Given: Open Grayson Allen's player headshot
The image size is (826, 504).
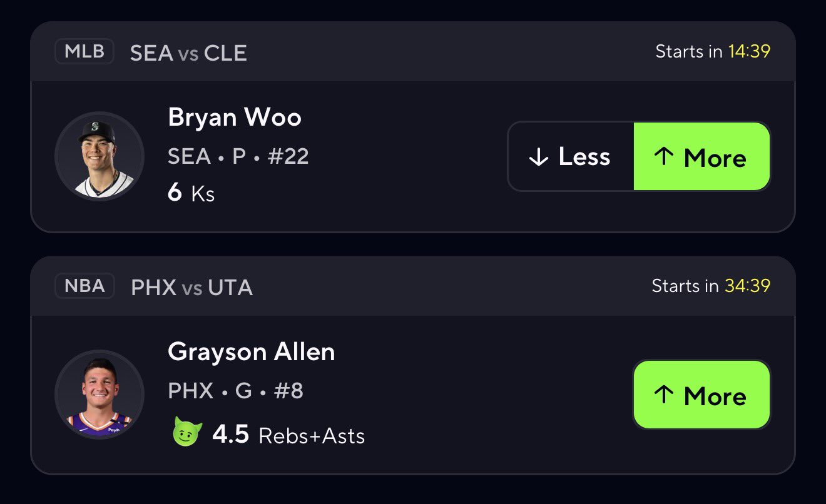Looking at the screenshot, I should 99,395.
